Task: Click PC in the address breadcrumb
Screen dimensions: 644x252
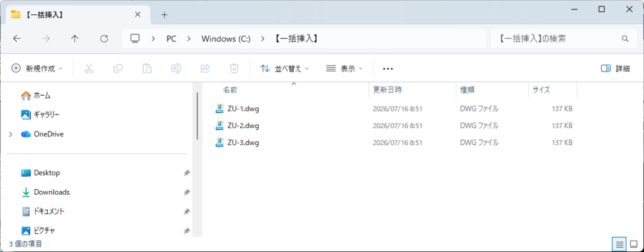Action: [x=171, y=38]
